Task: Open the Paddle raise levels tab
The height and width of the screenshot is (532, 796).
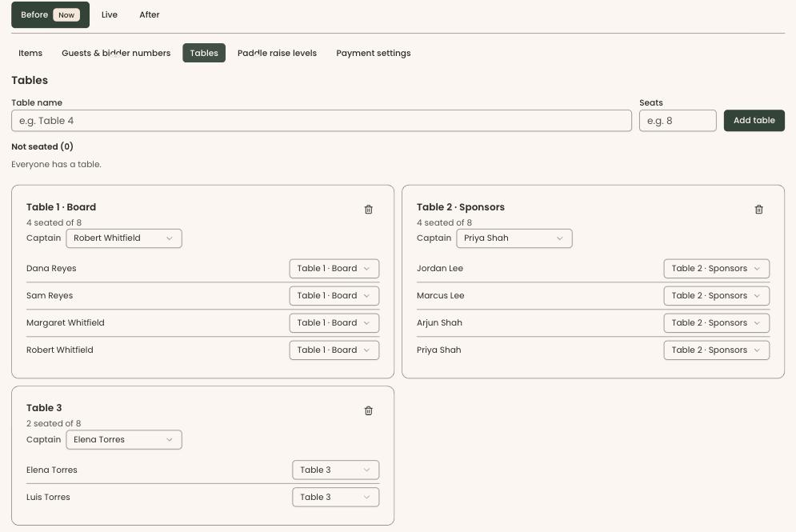Action: click(277, 53)
